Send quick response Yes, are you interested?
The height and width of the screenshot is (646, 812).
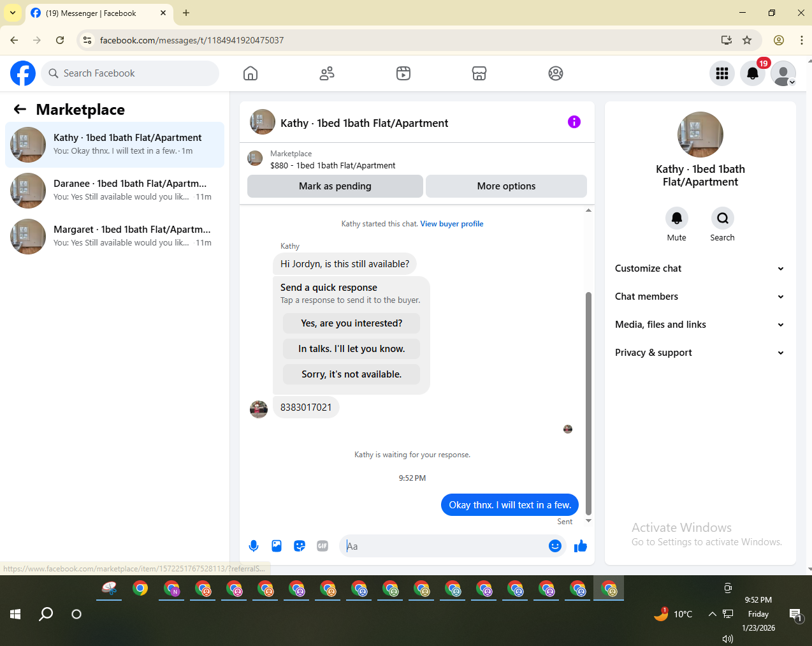352,323
